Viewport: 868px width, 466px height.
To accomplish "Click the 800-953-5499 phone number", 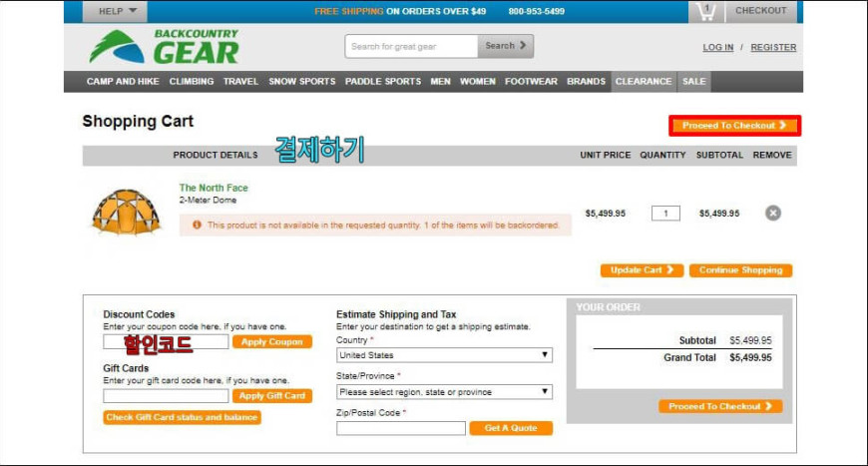I will [537, 11].
